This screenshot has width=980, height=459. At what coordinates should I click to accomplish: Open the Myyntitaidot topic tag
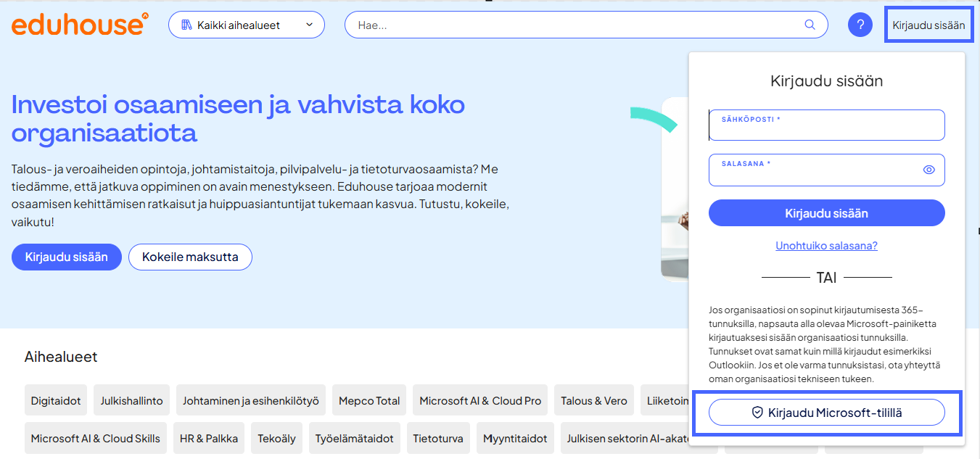tap(516, 439)
